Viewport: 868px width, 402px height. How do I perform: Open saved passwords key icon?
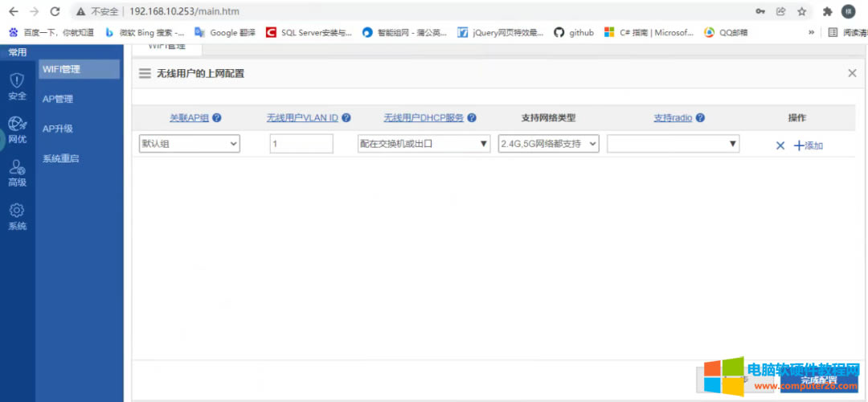760,11
